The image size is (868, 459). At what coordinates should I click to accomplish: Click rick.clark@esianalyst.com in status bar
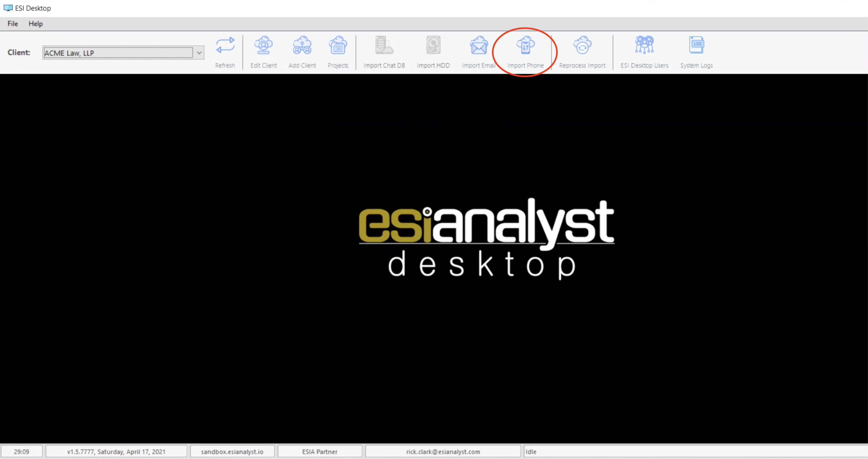click(x=443, y=452)
